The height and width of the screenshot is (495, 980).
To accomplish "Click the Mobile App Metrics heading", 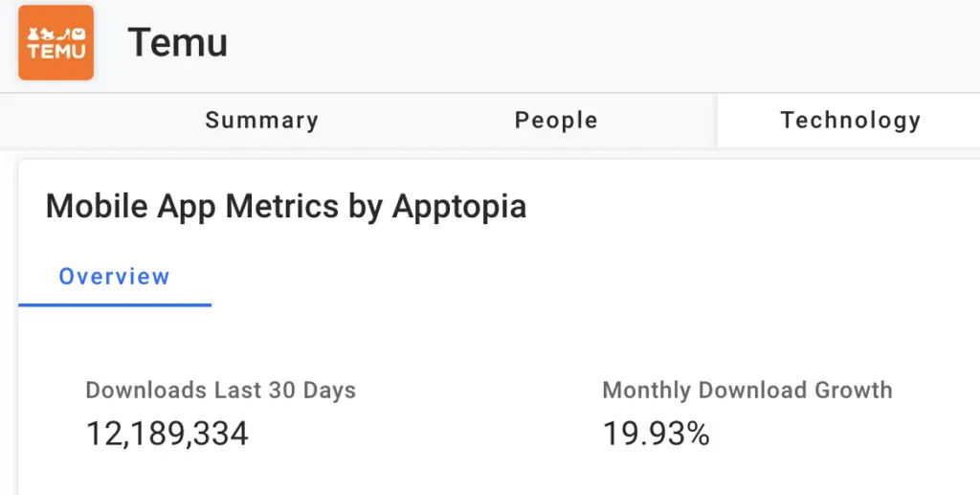I will click(x=286, y=206).
